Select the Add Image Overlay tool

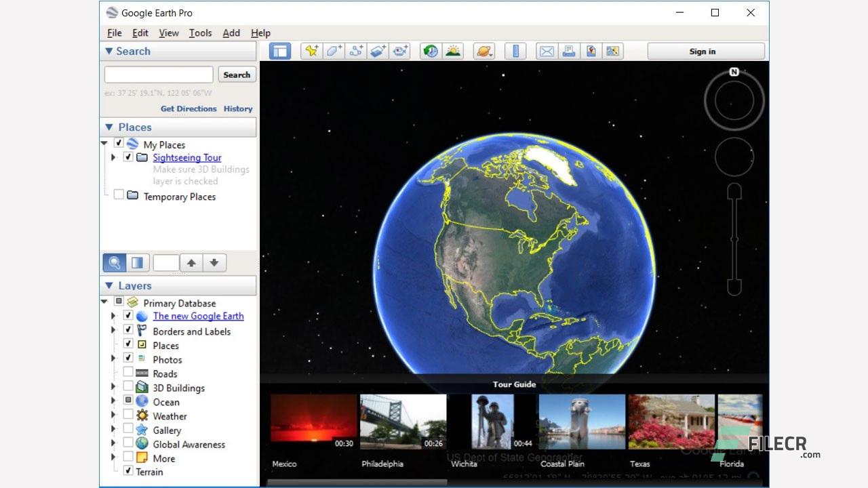378,51
